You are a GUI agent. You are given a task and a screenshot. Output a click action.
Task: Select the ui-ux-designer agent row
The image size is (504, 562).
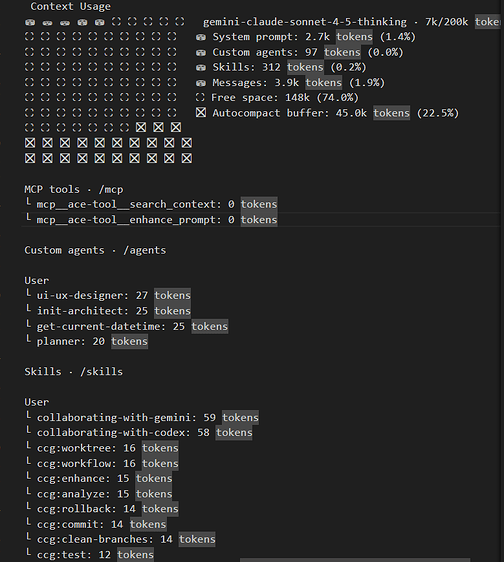108,295
